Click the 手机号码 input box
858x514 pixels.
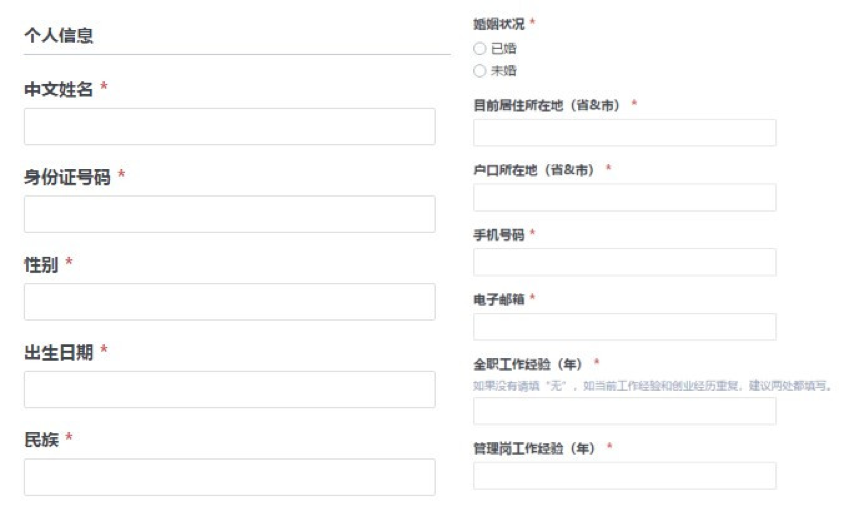pos(624,262)
